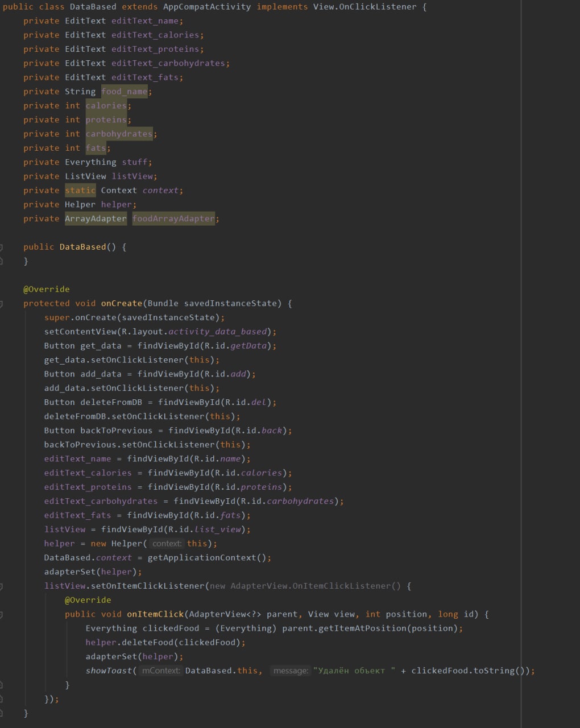Click the 'stuff' field name
Image resolution: width=580 pixels, height=728 pixels.
(x=135, y=162)
